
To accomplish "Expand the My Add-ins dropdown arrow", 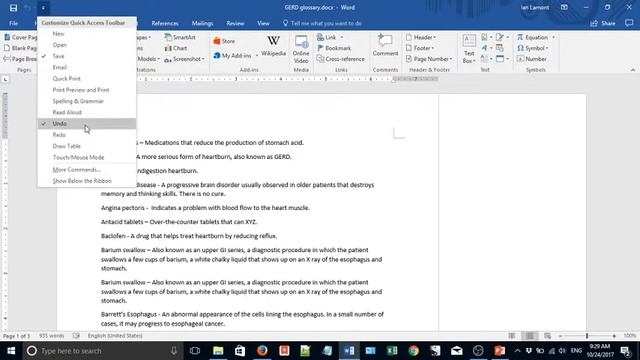I will click(257, 56).
